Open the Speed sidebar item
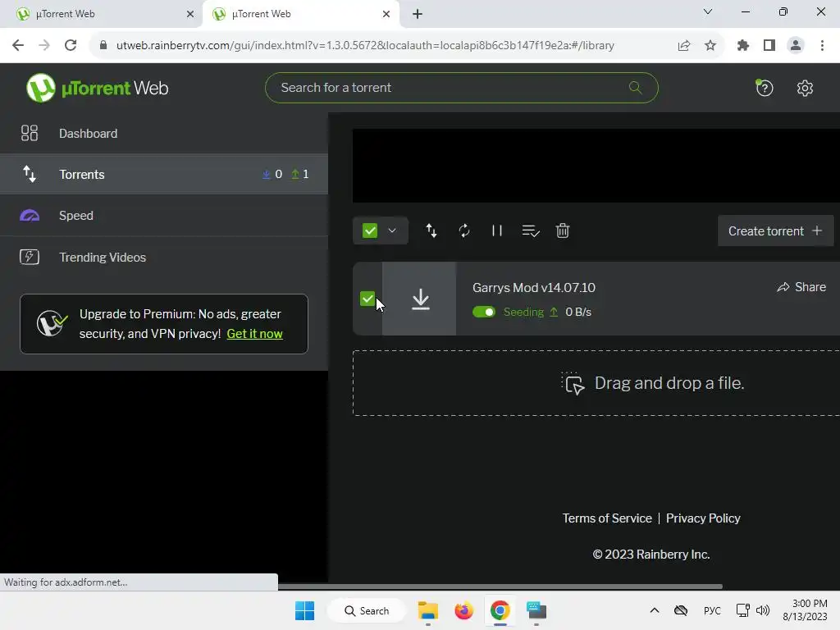The image size is (840, 630). (164, 216)
